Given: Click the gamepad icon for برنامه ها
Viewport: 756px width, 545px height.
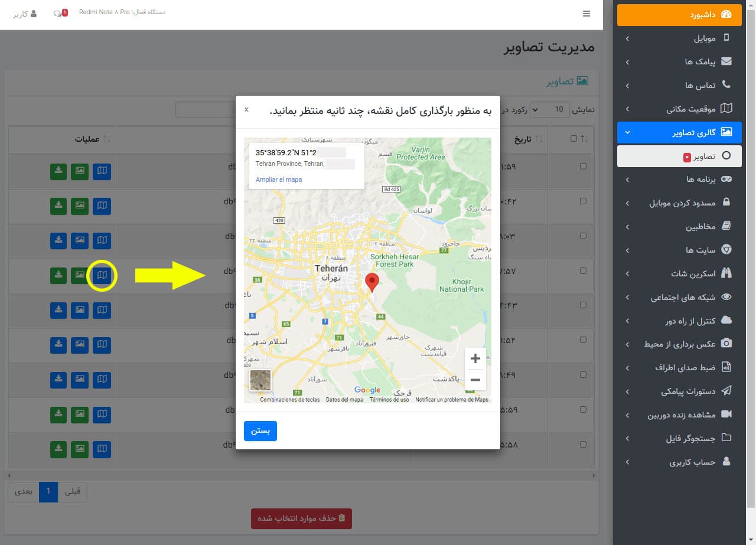Looking at the screenshot, I should (x=726, y=179).
